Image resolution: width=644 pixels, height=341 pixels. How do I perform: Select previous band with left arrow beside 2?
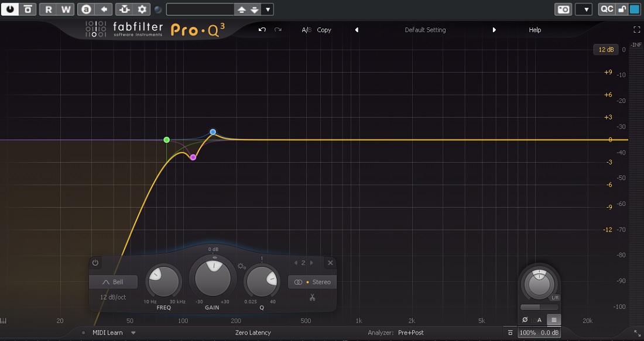pos(296,263)
